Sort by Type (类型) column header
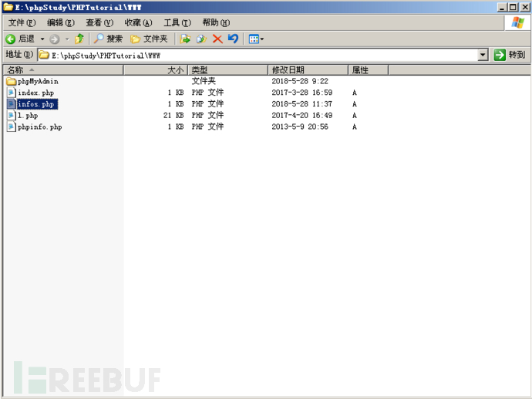The width and height of the screenshot is (532, 399). pos(227,70)
